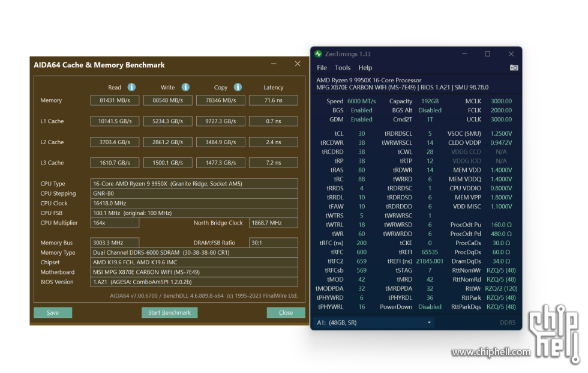
Task: Open the Help menu in ZenTimings
Action: pos(365,67)
